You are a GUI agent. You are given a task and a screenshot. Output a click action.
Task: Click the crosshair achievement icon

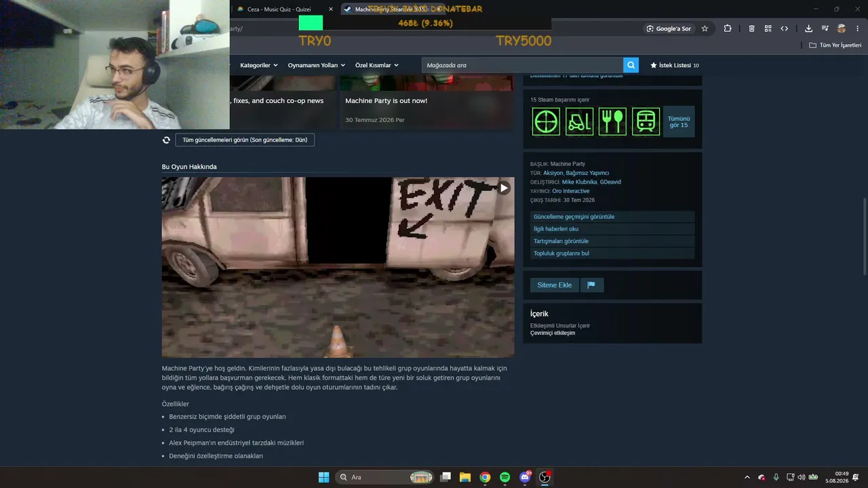click(546, 121)
